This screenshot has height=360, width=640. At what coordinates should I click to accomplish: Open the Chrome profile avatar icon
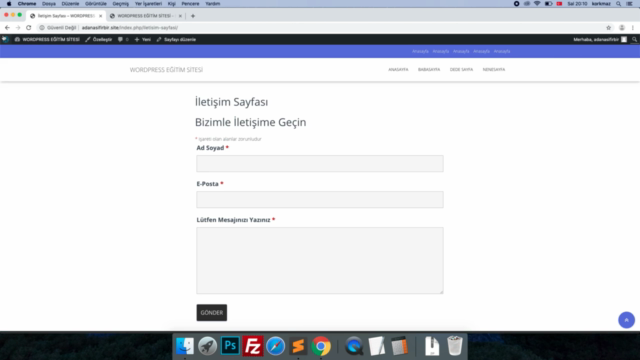[x=622, y=28]
